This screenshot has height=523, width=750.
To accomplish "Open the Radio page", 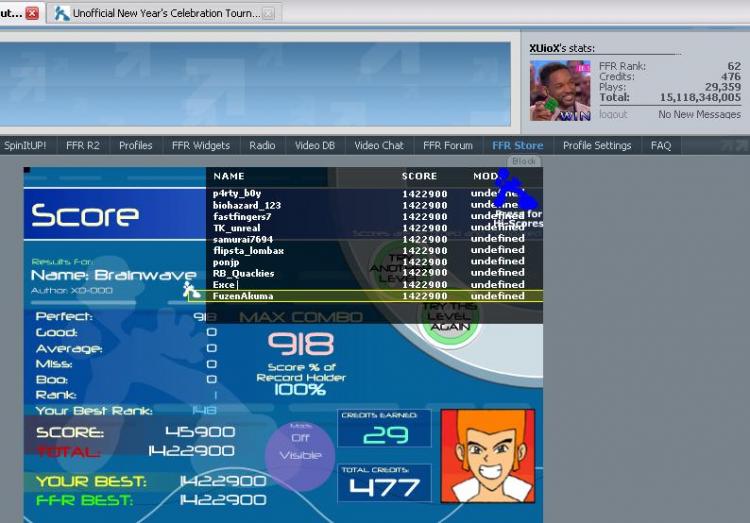I will [262, 145].
